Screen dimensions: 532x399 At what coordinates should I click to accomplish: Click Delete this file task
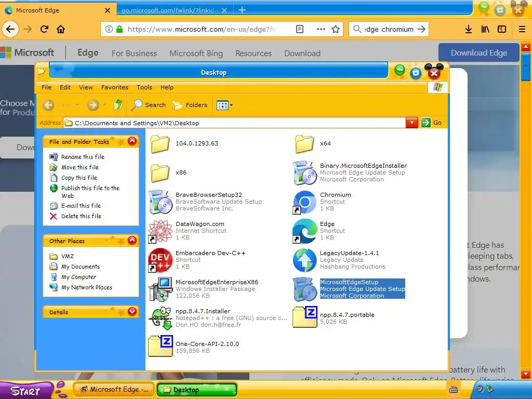(76, 216)
